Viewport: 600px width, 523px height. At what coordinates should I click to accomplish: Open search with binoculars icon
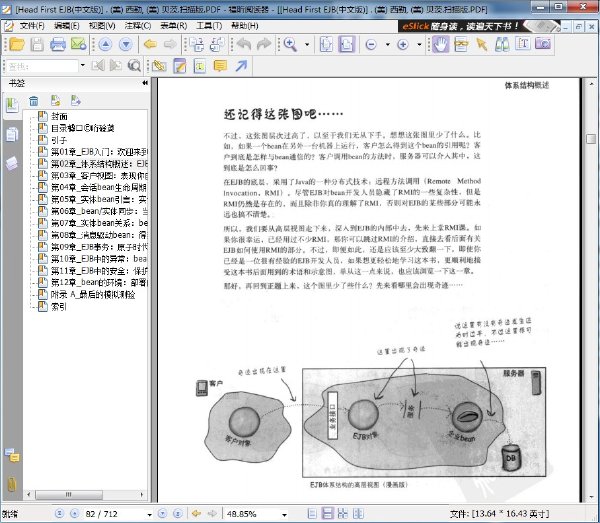click(502, 44)
